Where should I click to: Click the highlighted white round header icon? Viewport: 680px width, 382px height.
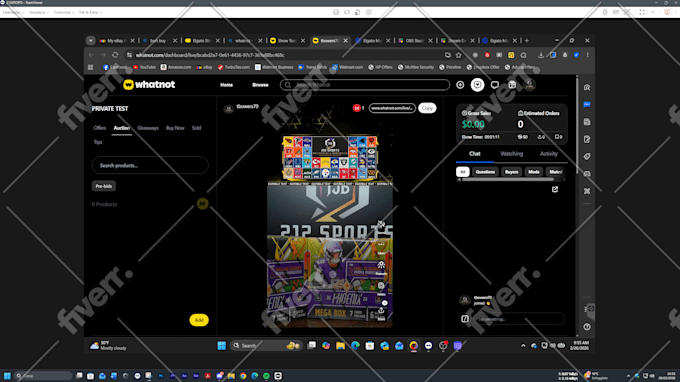pos(477,85)
